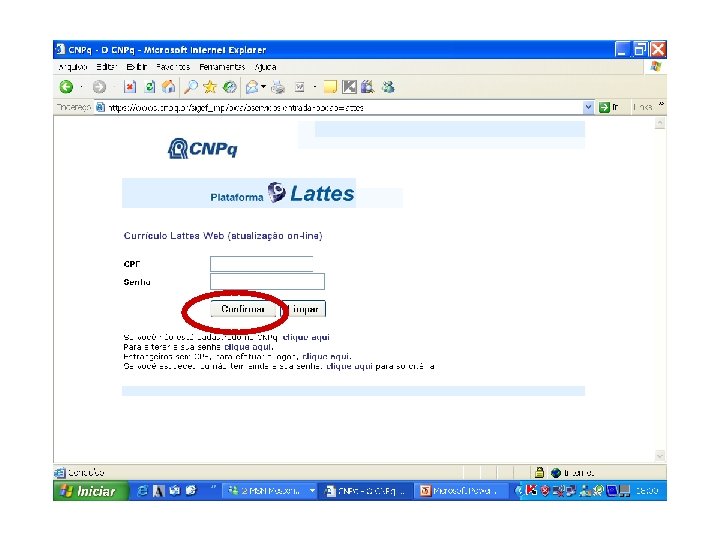Print the page with the printer icon
720x540 pixels.
(x=278, y=87)
